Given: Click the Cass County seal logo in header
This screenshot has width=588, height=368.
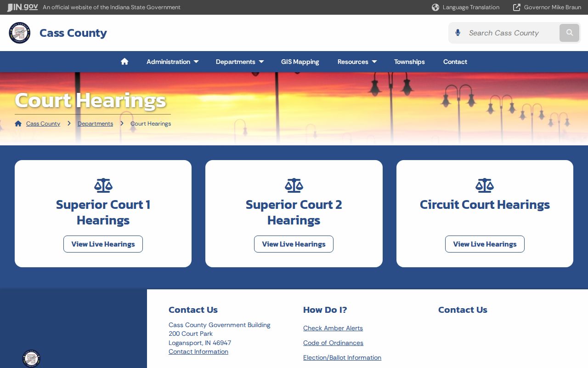Looking at the screenshot, I should click(20, 33).
